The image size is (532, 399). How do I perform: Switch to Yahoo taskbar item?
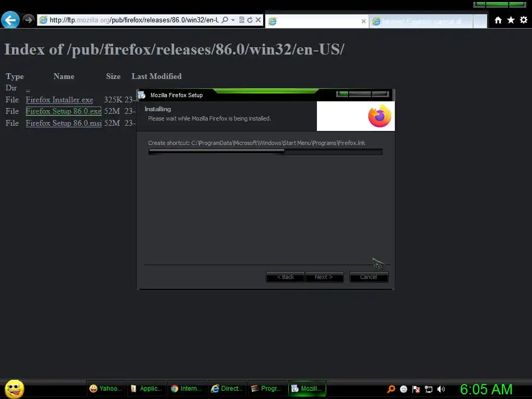click(x=106, y=389)
